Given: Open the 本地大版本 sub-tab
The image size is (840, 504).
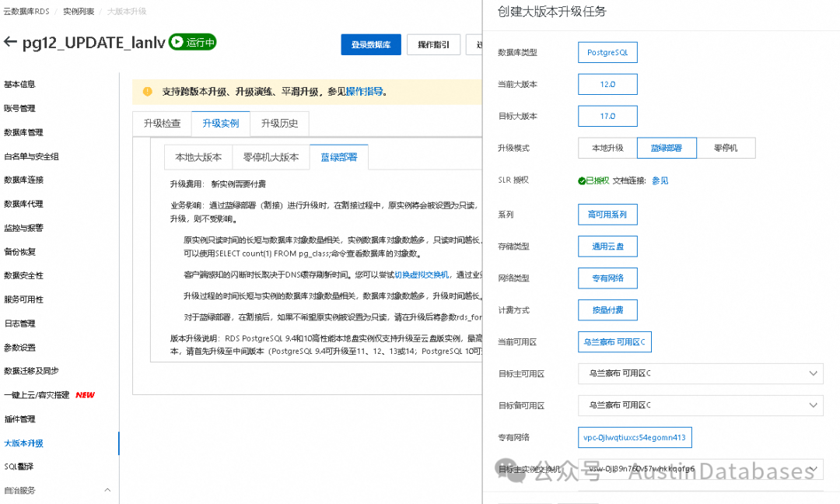Looking at the screenshot, I should point(198,157).
